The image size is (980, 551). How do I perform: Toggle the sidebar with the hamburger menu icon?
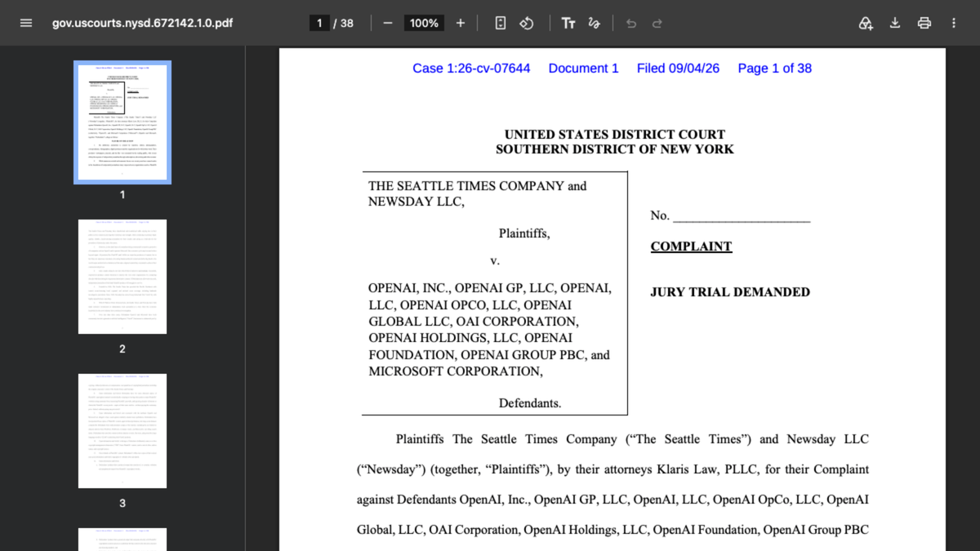coord(26,23)
